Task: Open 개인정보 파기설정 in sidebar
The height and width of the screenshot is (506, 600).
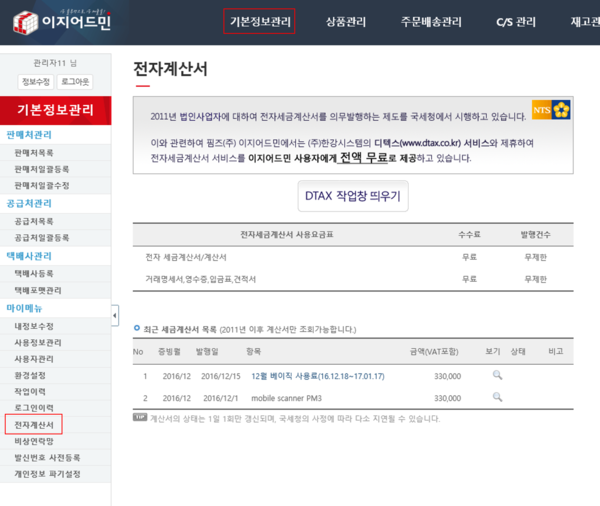Action: 47,474
